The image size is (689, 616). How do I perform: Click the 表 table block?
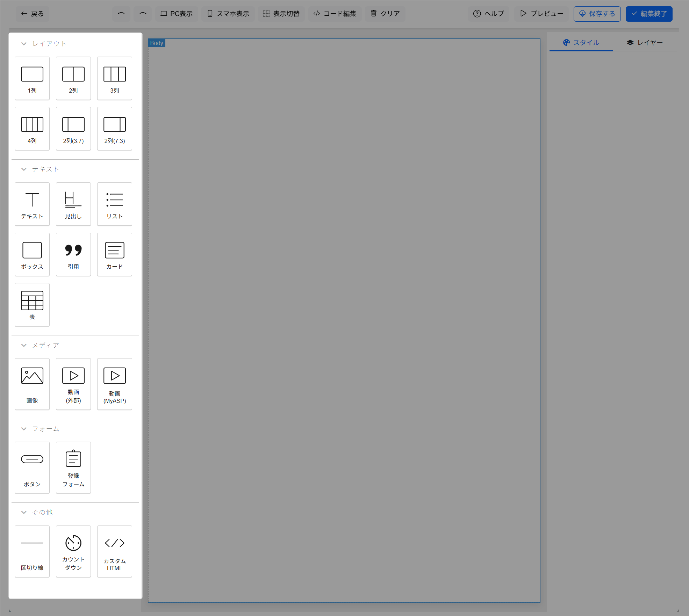(x=32, y=305)
